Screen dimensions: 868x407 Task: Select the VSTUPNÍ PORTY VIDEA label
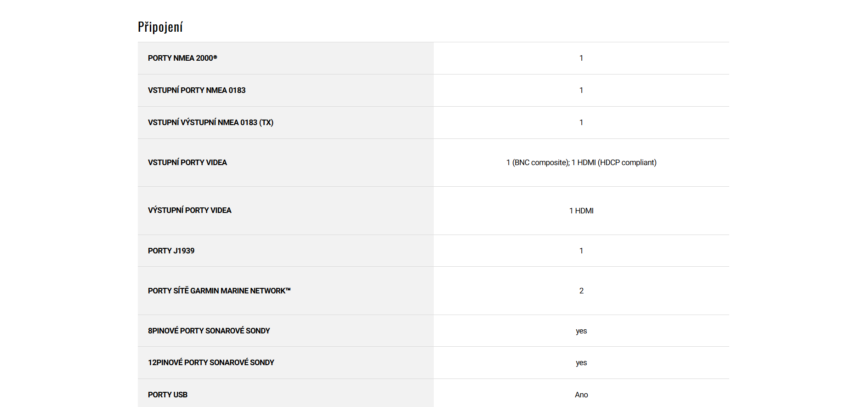click(187, 163)
